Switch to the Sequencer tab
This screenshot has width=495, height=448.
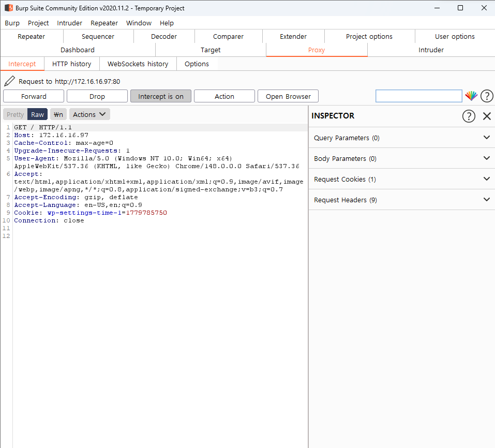98,36
